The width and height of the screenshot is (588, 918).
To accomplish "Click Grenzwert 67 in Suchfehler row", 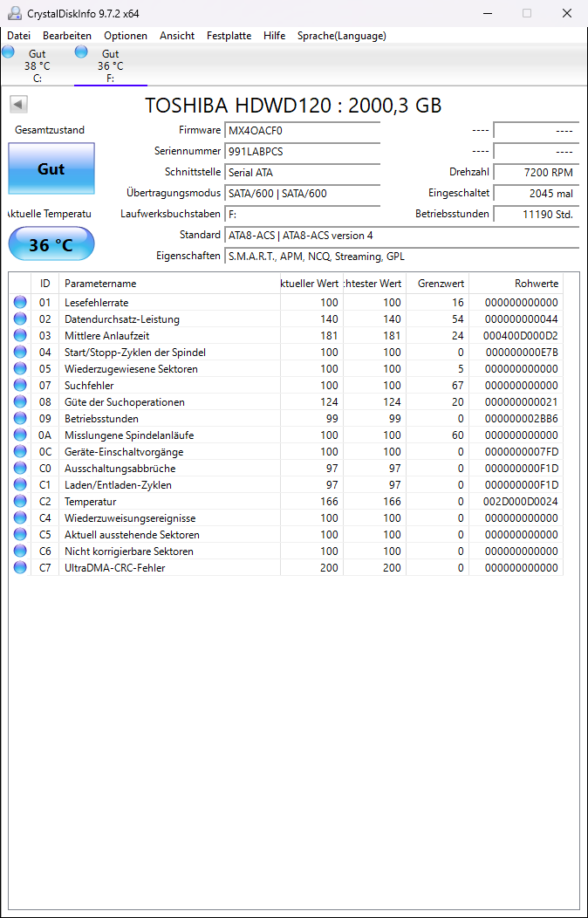I will 457,385.
